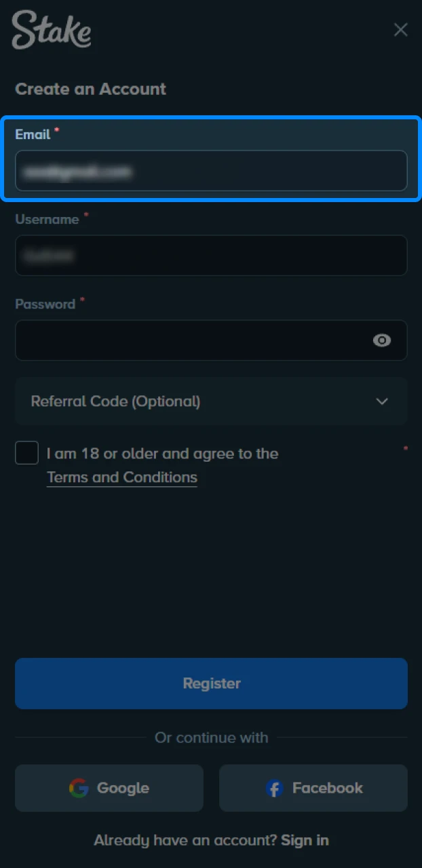Enable the Terms and Conditions agreement
The width and height of the screenshot is (422, 868).
(26, 453)
